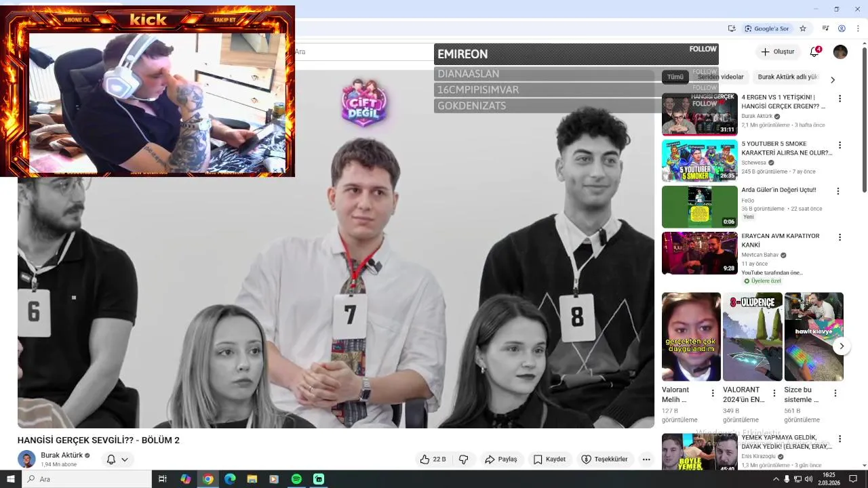Image resolution: width=868 pixels, height=488 pixels.
Task: Open network tray icon
Action: pos(797,479)
